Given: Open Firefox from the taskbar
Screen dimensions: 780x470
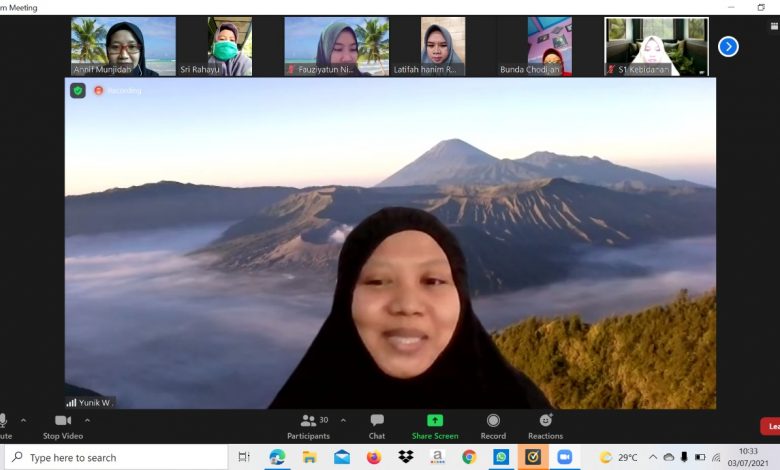Looking at the screenshot, I should tap(373, 457).
